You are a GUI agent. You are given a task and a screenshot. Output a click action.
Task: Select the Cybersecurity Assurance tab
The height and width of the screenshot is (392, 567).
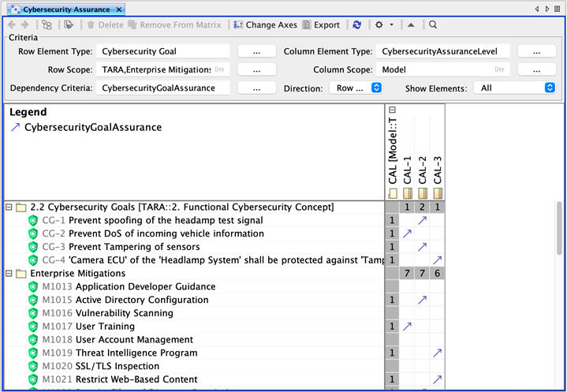tap(66, 9)
